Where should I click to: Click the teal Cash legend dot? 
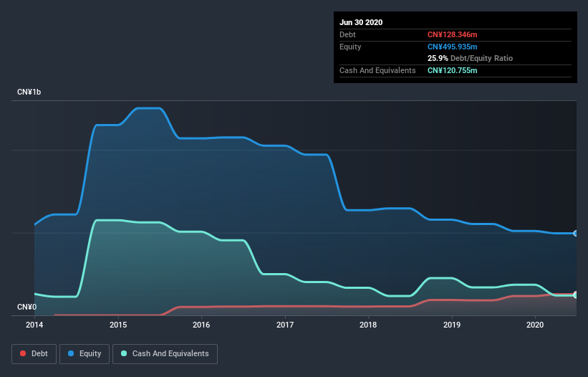[124, 353]
